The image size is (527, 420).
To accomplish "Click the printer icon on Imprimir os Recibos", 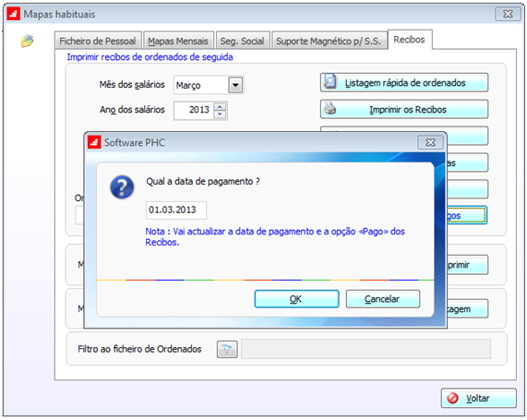I will tap(330, 109).
